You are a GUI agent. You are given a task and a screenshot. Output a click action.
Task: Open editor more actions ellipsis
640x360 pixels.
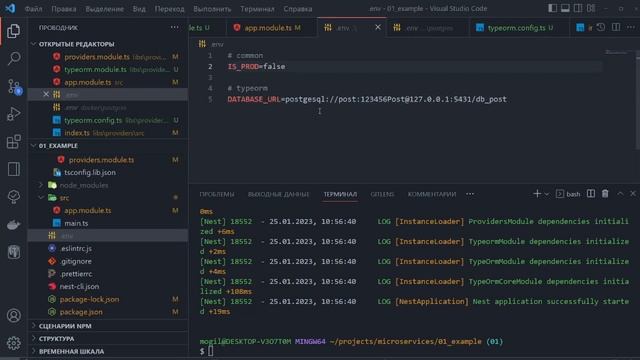[x=631, y=27]
